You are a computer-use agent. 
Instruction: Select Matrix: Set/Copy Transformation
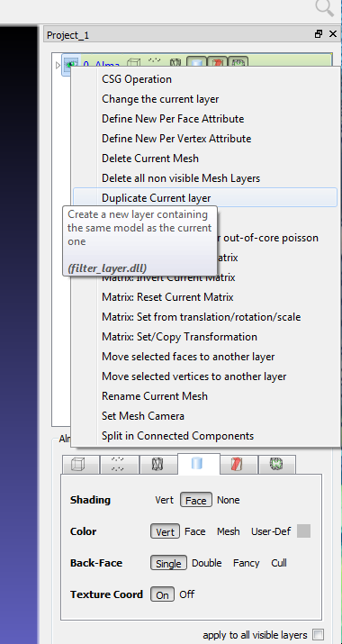tap(205, 337)
